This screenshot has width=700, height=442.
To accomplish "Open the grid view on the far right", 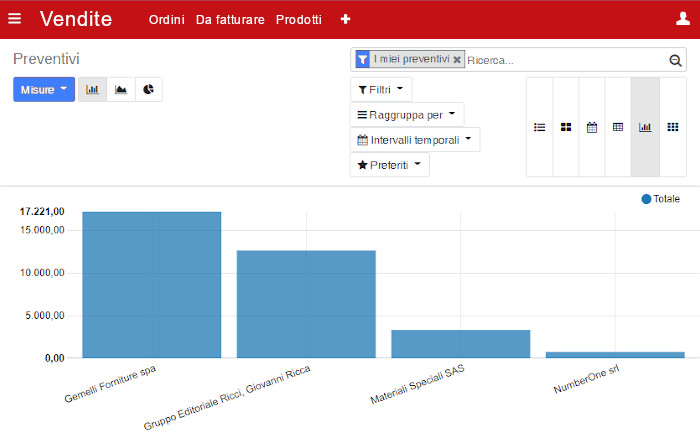I will (673, 127).
